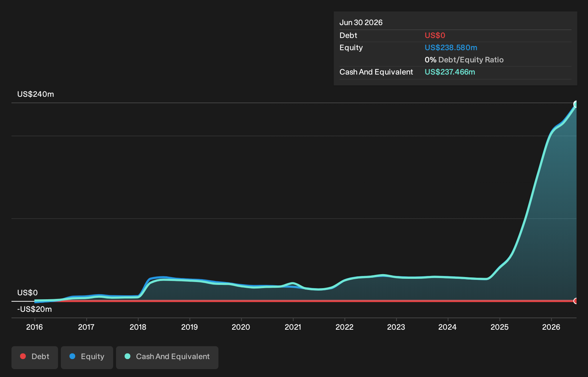The width and height of the screenshot is (588, 377).
Task: Click the 2019 x-axis label
Action: click(189, 327)
